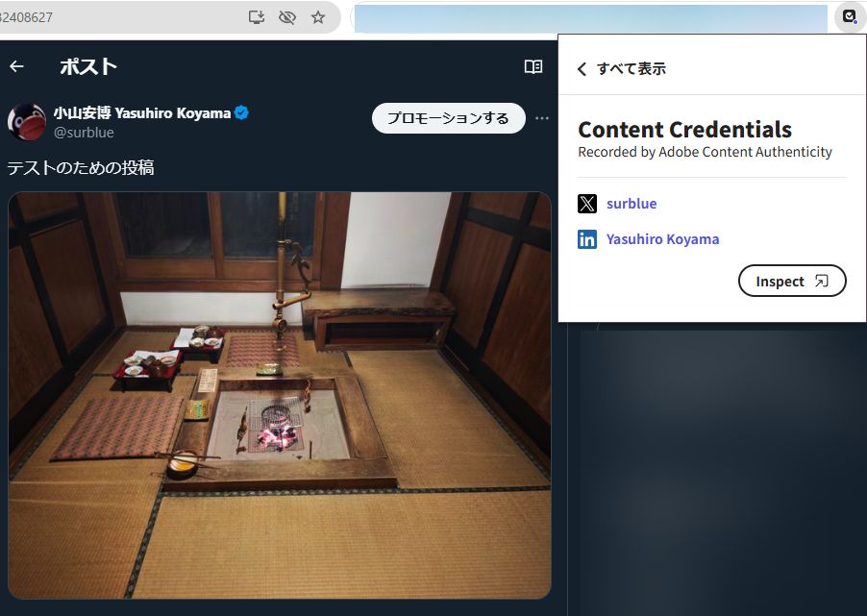This screenshot has width=867, height=616.
Task: Click the LinkedIn icon next to Yasuhiro Koyama
Action: (x=587, y=238)
